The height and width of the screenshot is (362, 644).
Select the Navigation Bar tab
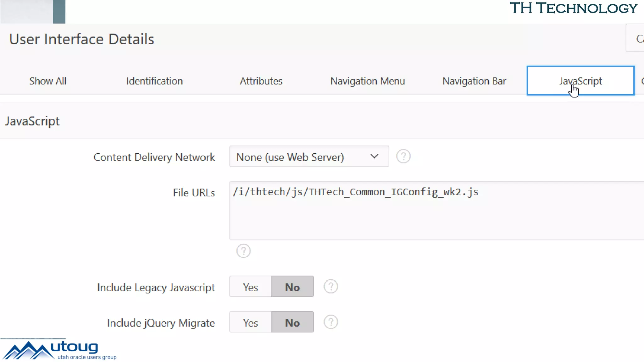(x=474, y=81)
